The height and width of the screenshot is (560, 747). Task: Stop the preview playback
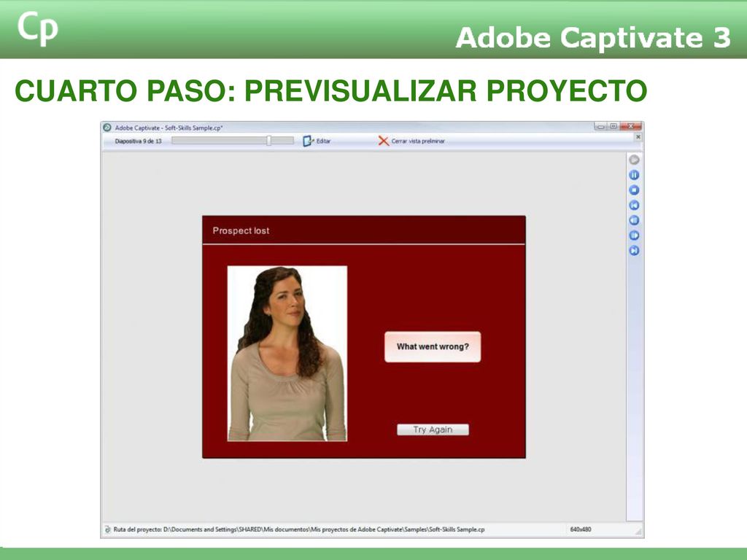[x=634, y=190]
